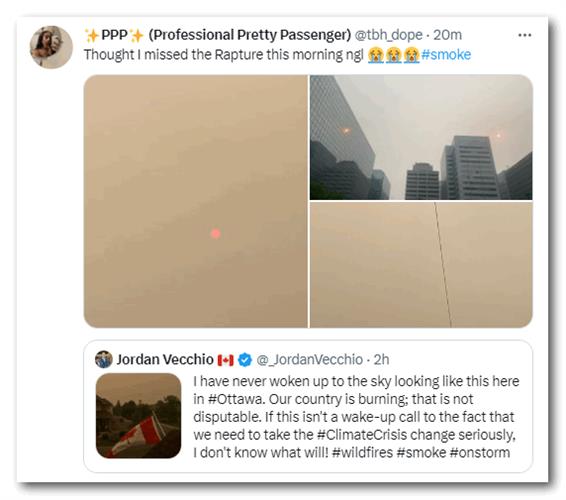
Task: Open the skyscrapers in smoke photo
Action: (421, 137)
